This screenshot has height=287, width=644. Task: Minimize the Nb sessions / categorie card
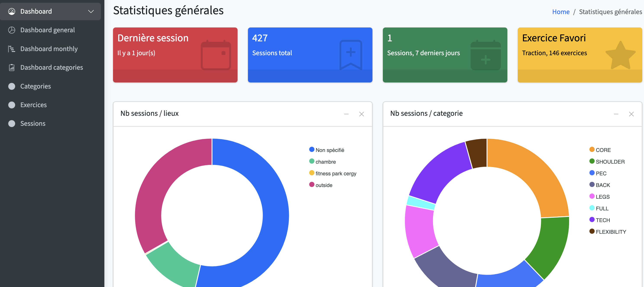tap(616, 114)
